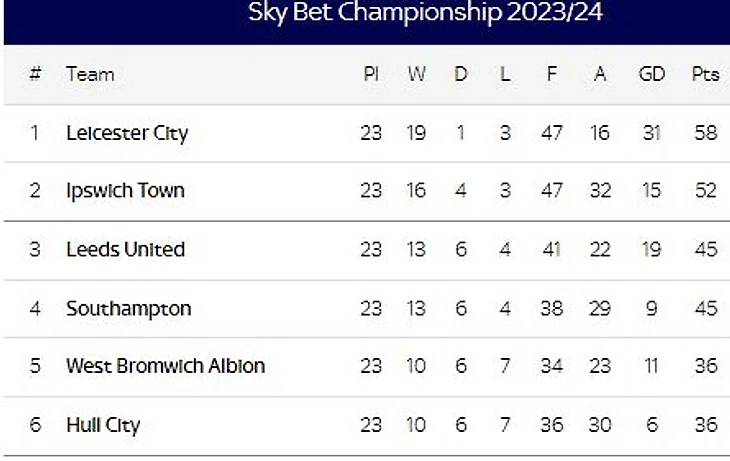The image size is (730, 461).
Task: Click the Team column header
Action: 90,75
